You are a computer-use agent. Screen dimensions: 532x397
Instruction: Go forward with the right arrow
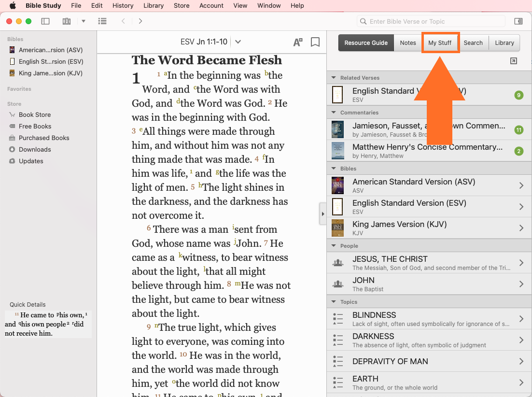point(140,21)
